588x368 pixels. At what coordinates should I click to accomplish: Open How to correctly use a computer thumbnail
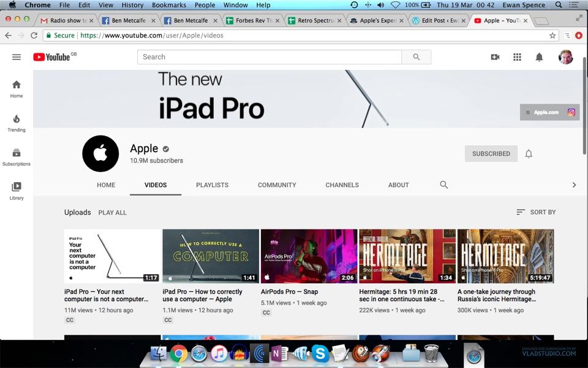coord(211,256)
